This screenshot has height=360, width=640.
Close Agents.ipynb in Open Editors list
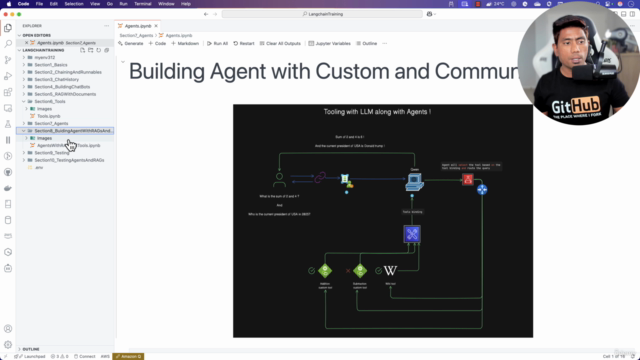pos(27,42)
